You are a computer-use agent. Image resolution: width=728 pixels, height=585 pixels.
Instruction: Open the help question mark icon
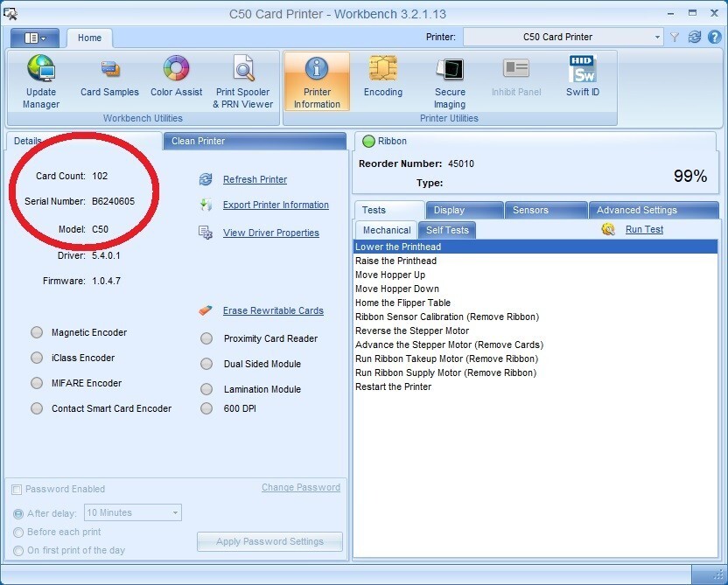click(714, 37)
